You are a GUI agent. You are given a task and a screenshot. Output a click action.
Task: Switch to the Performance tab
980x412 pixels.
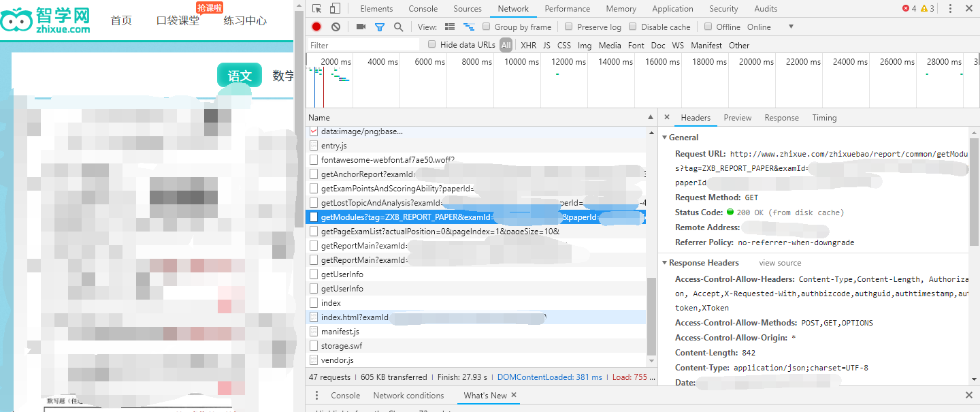coord(568,9)
